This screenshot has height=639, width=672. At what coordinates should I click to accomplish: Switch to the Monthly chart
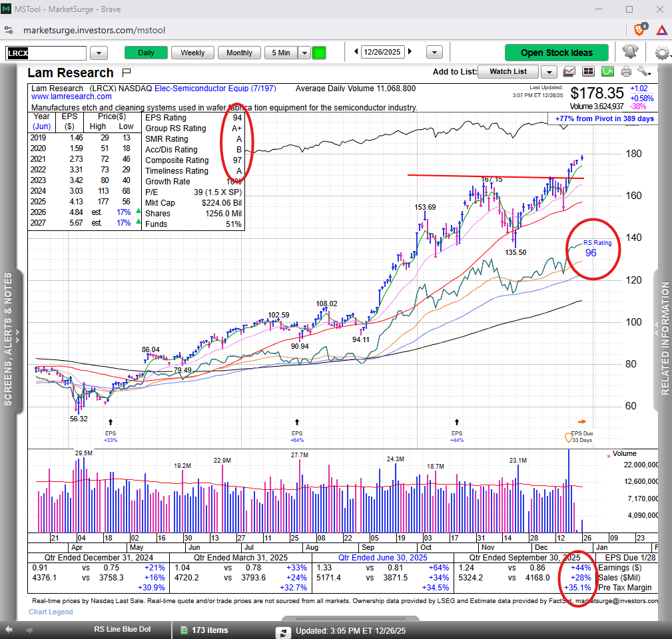coord(239,53)
